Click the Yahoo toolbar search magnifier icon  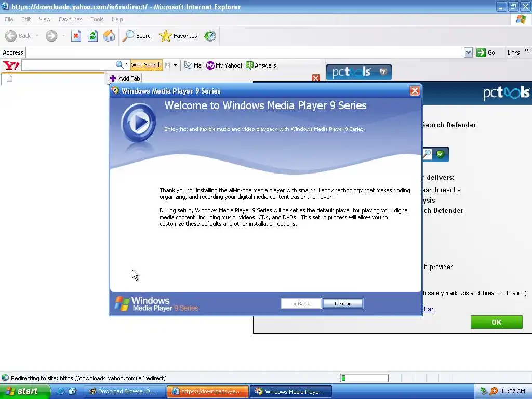pos(119,64)
